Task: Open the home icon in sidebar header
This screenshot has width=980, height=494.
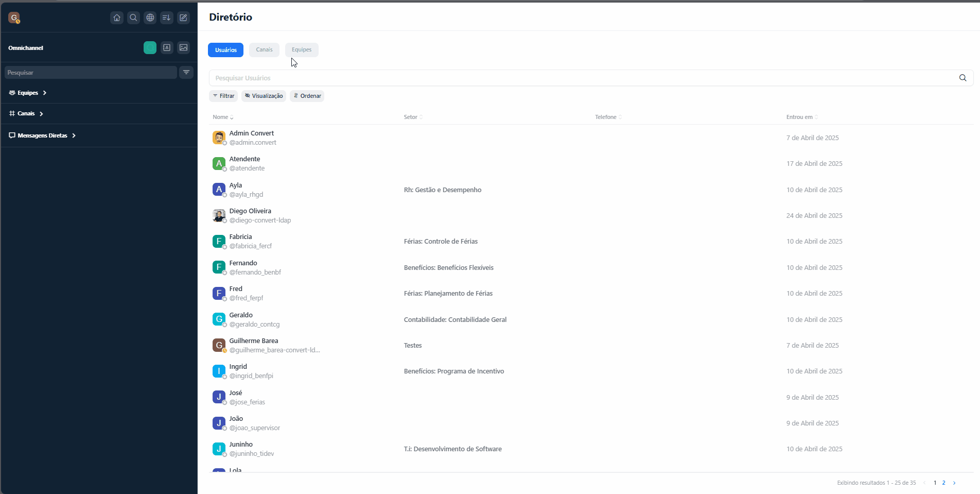Action: (x=117, y=18)
